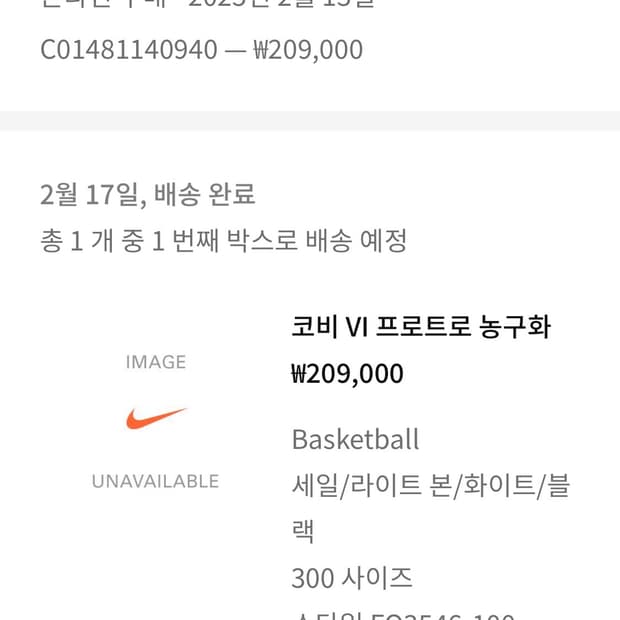This screenshot has width=620, height=620.
Task: Click the gray divider band between sections
Action: coord(310,120)
